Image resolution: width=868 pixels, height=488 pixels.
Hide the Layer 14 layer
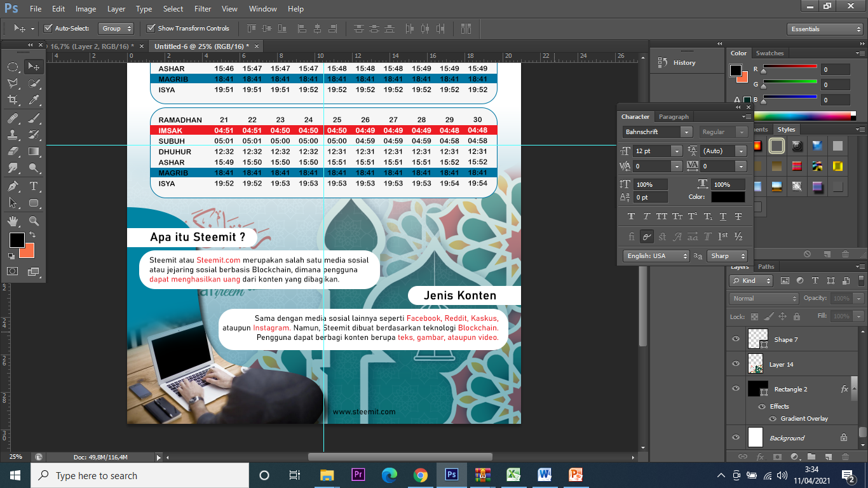(x=736, y=364)
